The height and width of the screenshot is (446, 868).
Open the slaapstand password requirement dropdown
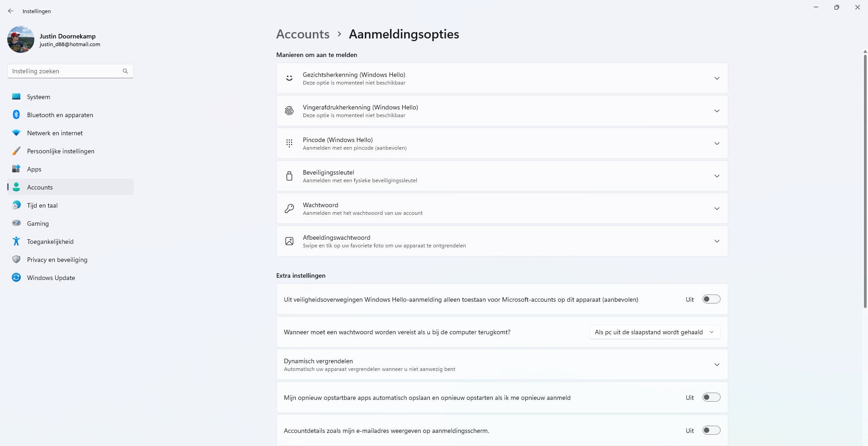655,332
